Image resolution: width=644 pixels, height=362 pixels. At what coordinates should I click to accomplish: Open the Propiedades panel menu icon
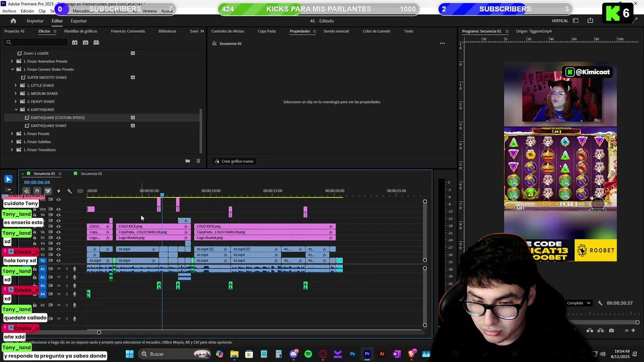(x=314, y=31)
